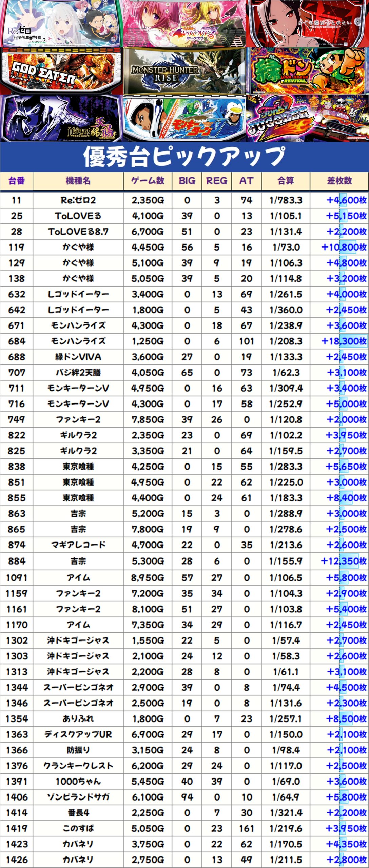Click the ゾンビランドサガ machine name

tap(78, 797)
